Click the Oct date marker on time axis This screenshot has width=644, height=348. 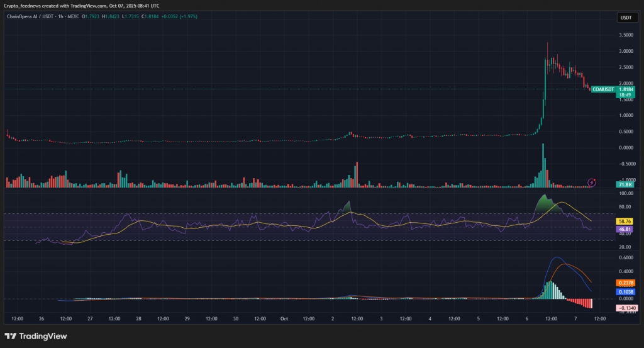tap(284, 319)
